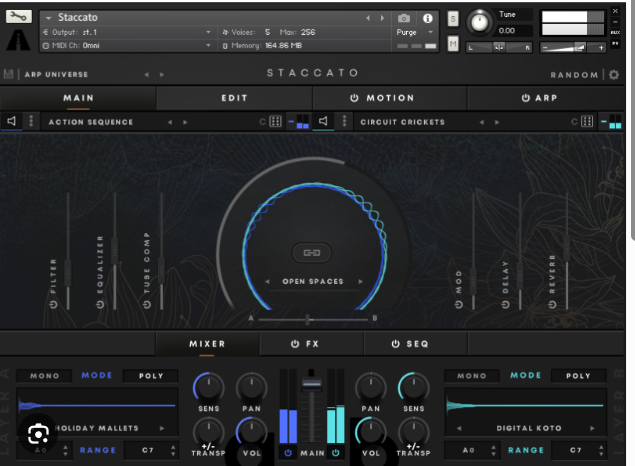635x466 pixels.
Task: Select previous Circuit Crickets sound
Action: 482,122
